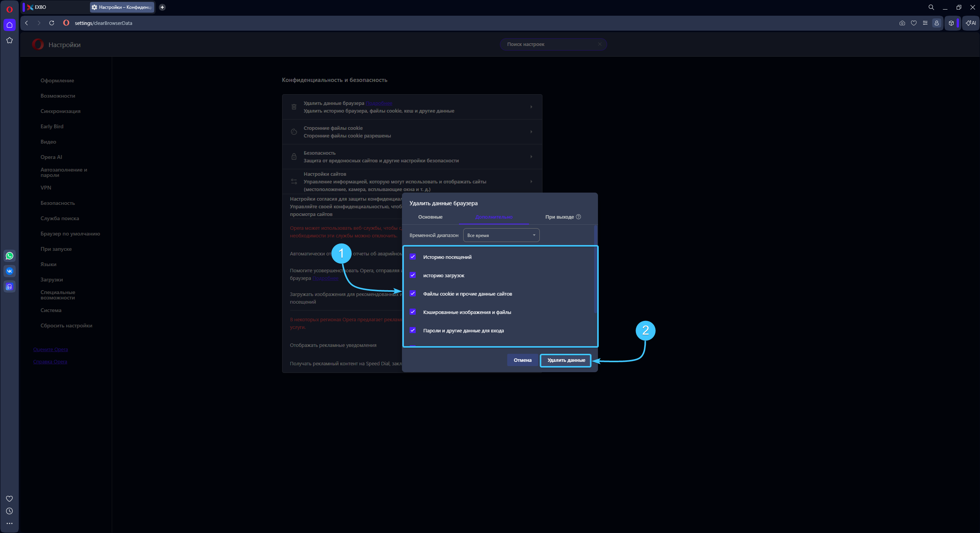Open the sidebar bookmarks star icon
Viewport: 980px width, 533px height.
[x=10, y=40]
